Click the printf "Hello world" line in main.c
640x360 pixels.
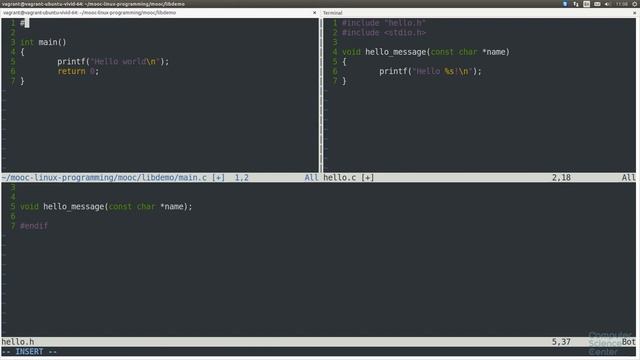coord(113,62)
